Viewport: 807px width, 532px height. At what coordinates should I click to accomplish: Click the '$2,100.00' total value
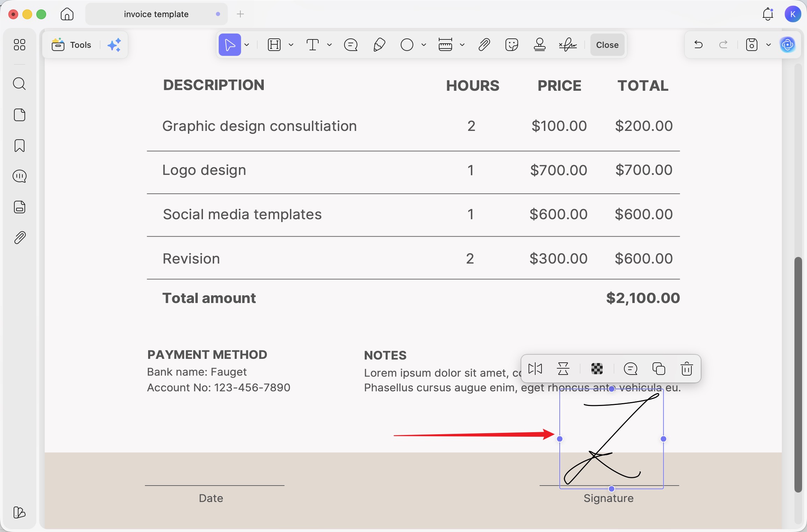tap(643, 298)
